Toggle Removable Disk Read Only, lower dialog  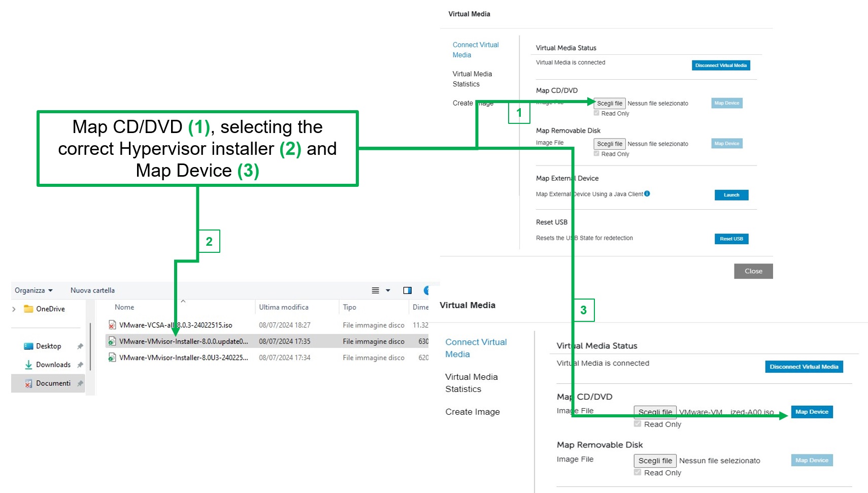pos(638,472)
